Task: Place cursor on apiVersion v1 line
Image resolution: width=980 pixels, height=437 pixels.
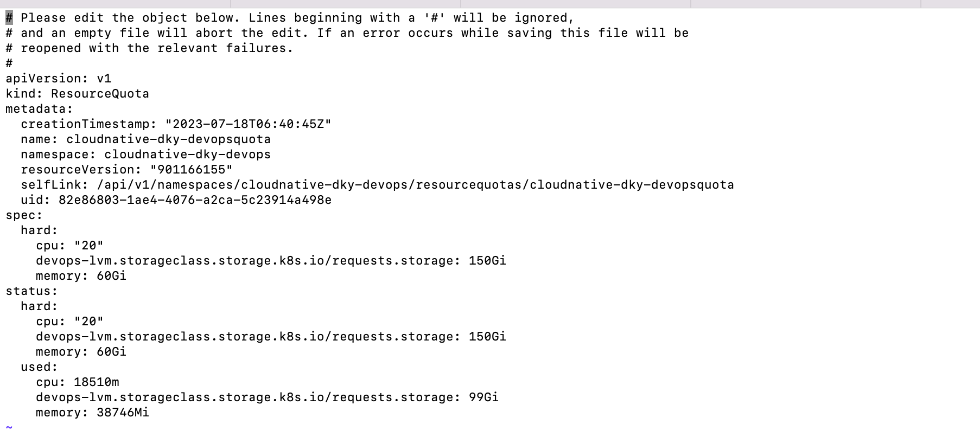Action: point(59,79)
